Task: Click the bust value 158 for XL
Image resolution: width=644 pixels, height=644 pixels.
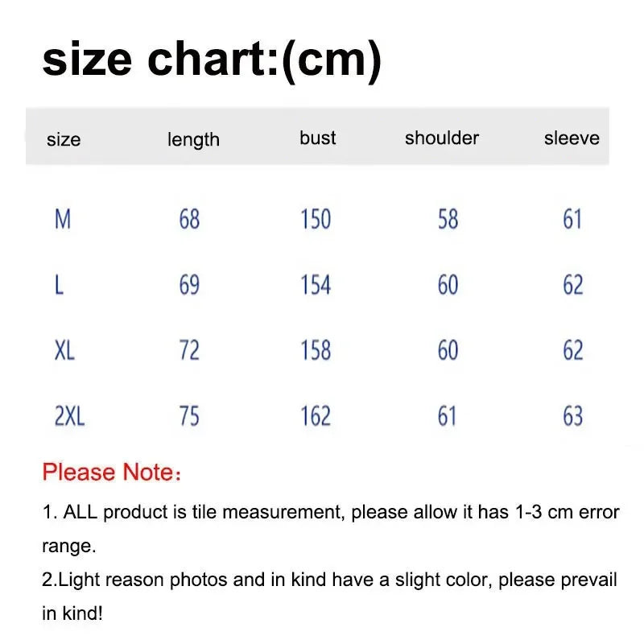Action: 316,350
